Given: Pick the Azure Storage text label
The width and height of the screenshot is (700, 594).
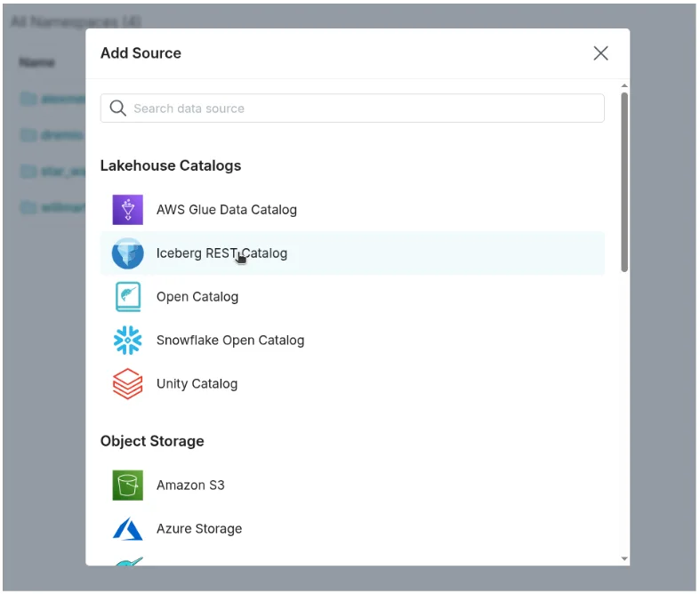Looking at the screenshot, I should click(x=198, y=529).
